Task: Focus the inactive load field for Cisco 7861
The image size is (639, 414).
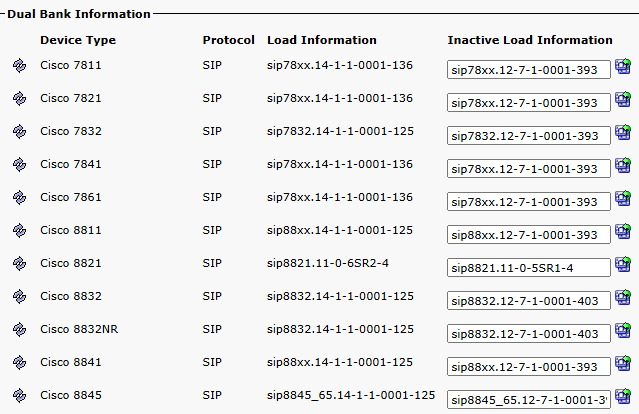Action: pos(529,202)
